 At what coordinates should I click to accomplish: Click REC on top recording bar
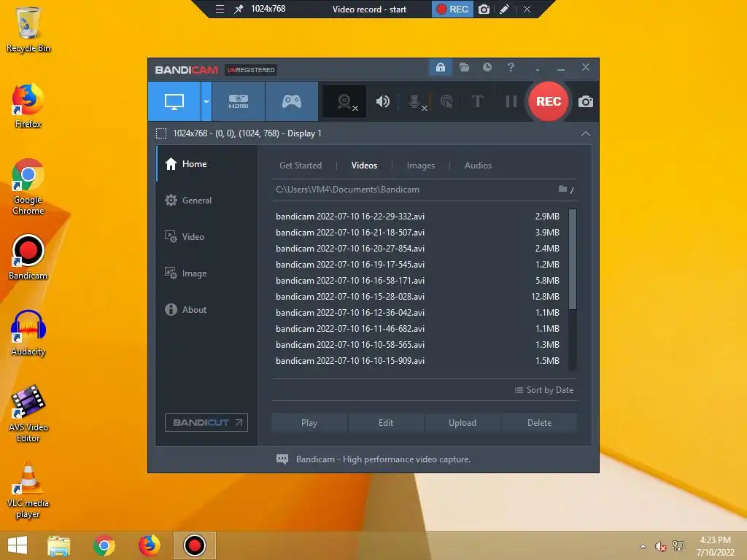pyautogui.click(x=452, y=9)
